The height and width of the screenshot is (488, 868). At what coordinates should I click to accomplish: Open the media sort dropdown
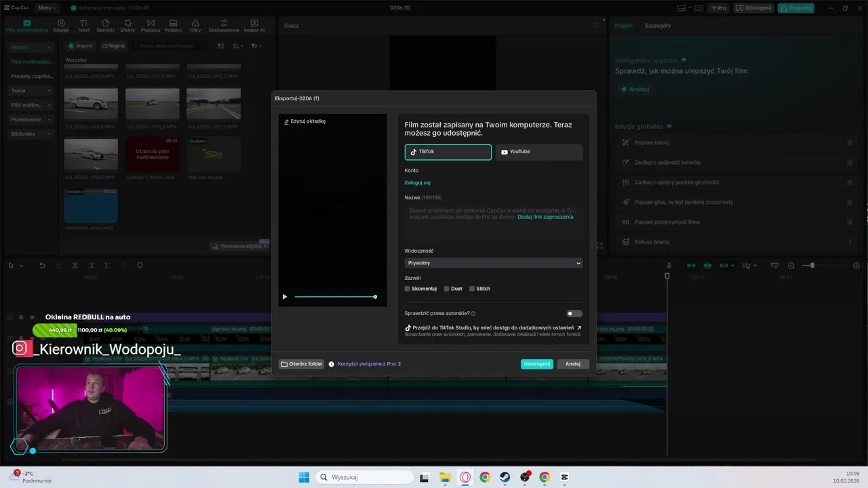coord(238,46)
